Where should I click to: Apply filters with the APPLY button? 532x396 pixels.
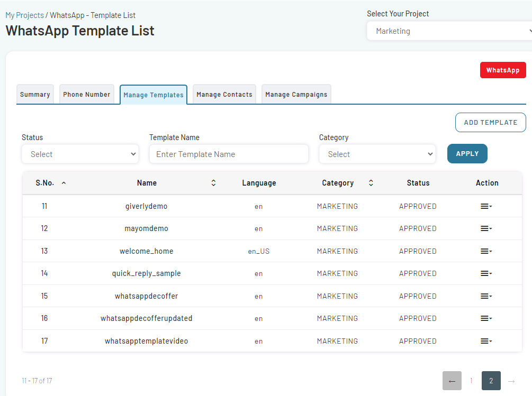pyautogui.click(x=467, y=153)
